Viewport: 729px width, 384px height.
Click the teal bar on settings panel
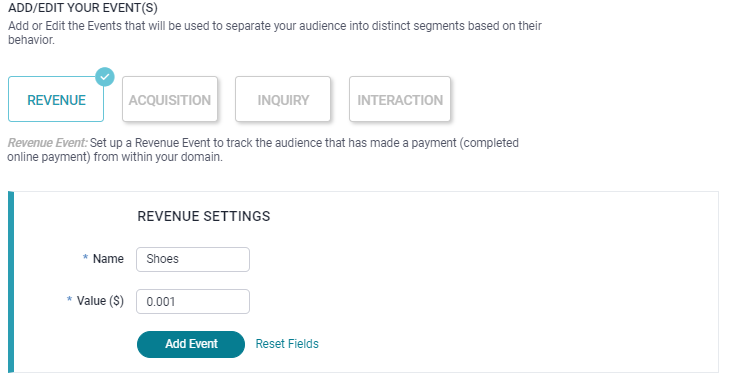[x=11, y=282]
